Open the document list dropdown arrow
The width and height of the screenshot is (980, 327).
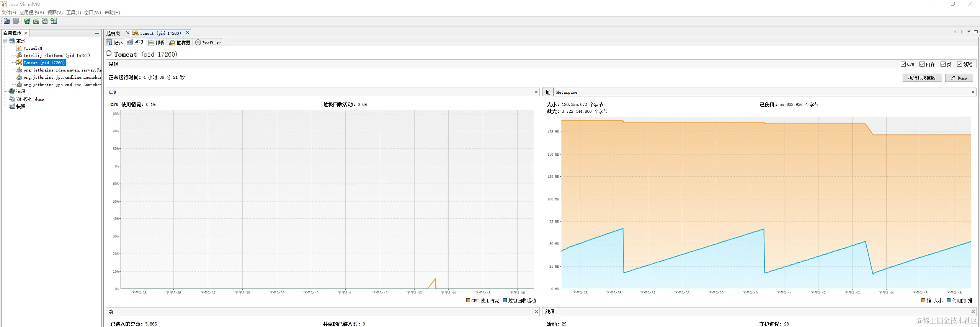coord(969,32)
